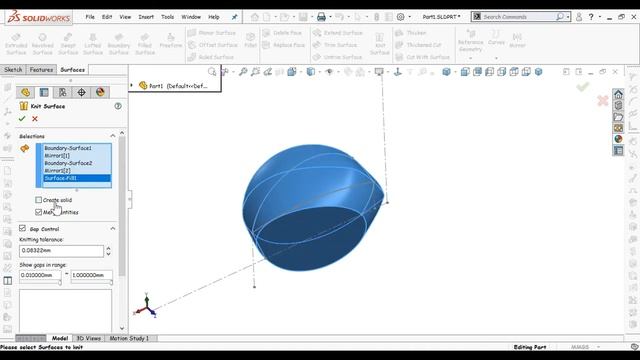The height and width of the screenshot is (360, 640).
Task: Open the PropertyManager tab
Action: coord(44,92)
